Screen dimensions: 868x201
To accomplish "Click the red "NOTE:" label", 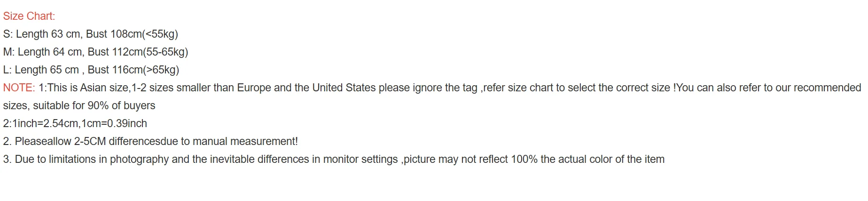I will pyautogui.click(x=19, y=88).
